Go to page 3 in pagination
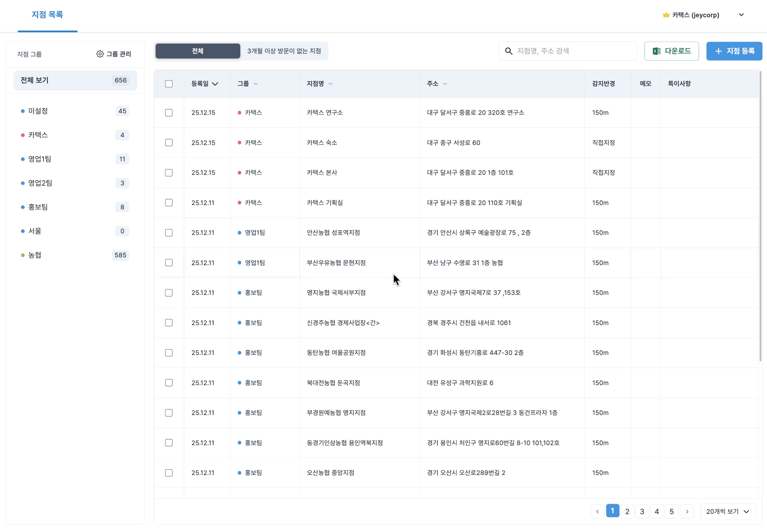This screenshot has height=532, width=767. coord(642,511)
